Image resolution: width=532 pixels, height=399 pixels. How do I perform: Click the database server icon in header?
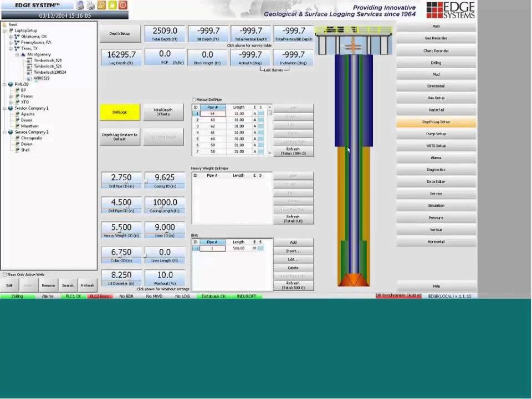(x=80, y=5)
